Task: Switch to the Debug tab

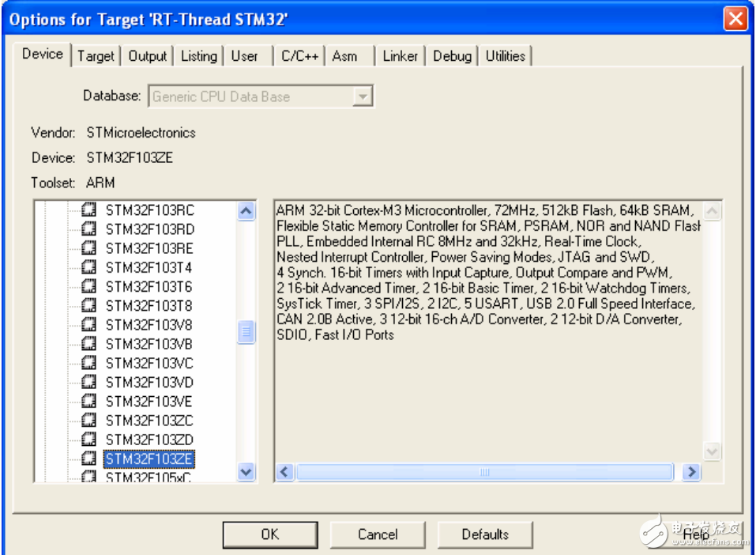Action: pyautogui.click(x=452, y=56)
